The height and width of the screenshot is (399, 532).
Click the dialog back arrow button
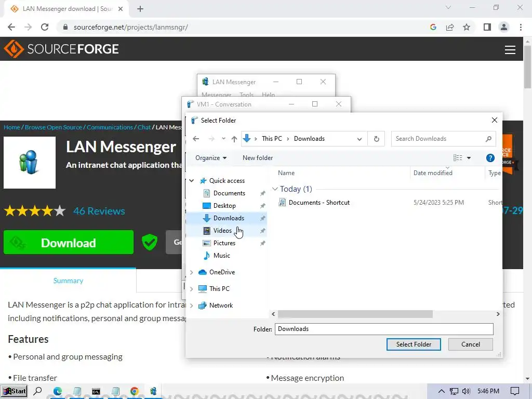click(x=196, y=139)
